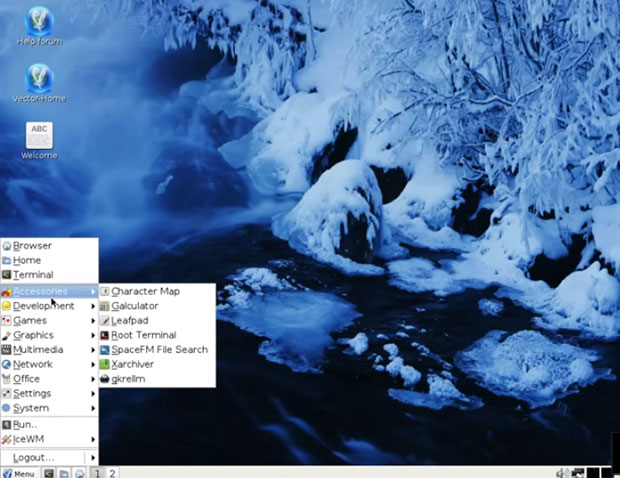
Task: Click the Office category icon
Action: coord(6,379)
